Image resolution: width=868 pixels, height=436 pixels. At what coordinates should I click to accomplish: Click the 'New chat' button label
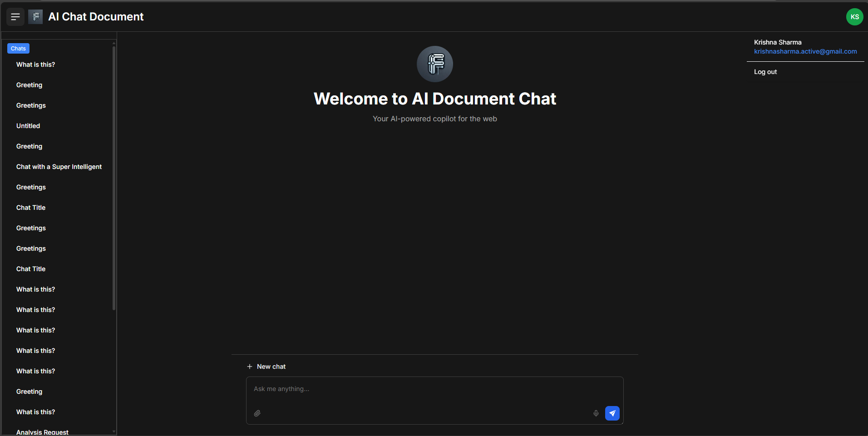271,367
